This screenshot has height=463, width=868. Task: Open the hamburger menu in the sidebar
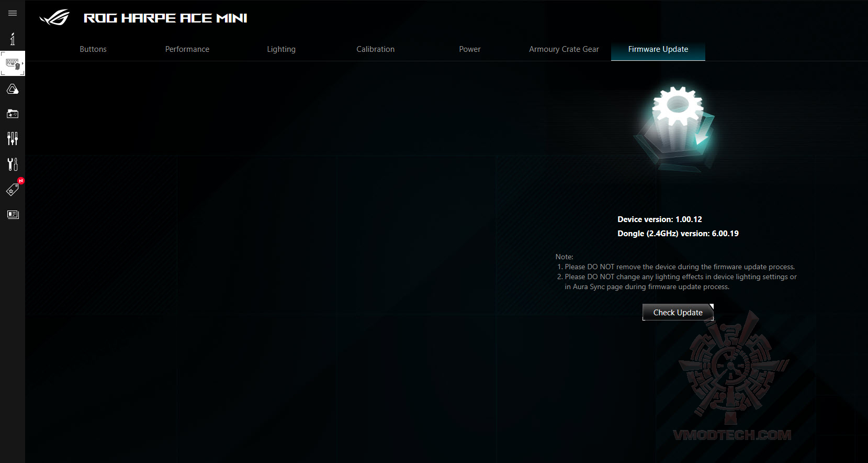[x=13, y=13]
